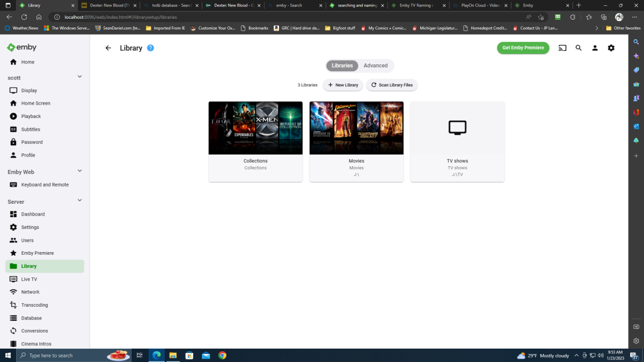Open Edge sidebar search icon
This screenshot has width=644, height=362.
[x=636, y=42]
